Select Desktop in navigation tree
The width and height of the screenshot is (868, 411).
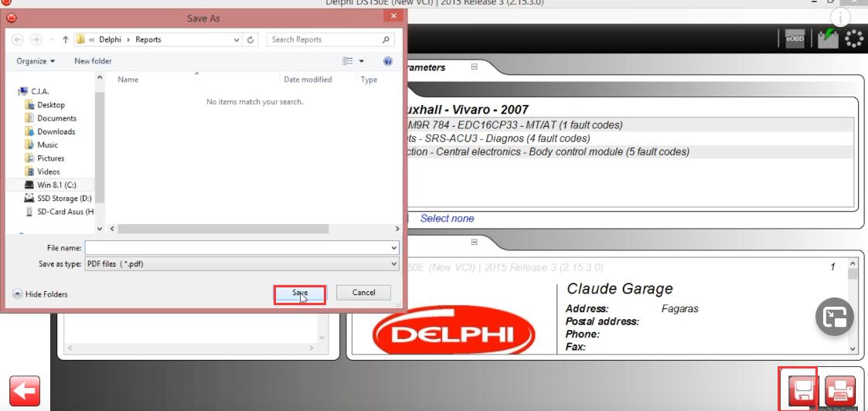(46, 104)
